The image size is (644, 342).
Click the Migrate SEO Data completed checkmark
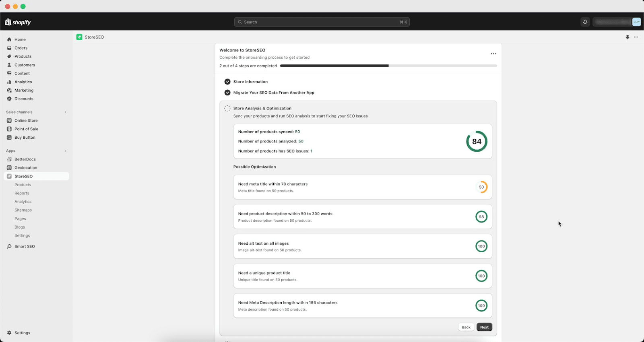pyautogui.click(x=227, y=93)
